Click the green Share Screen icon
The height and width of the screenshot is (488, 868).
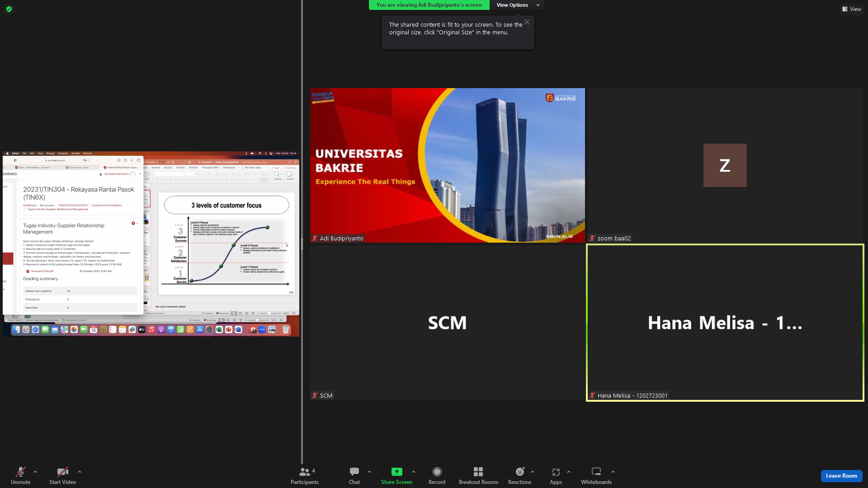tap(396, 472)
